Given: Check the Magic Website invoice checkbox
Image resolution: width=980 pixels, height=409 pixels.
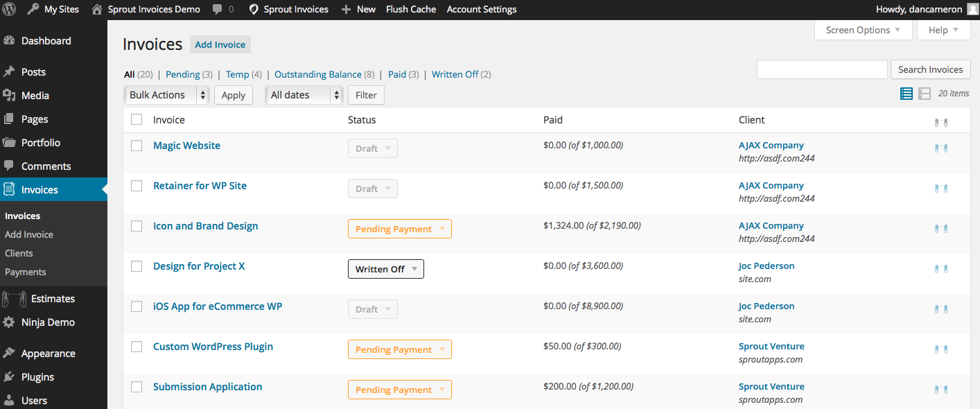Looking at the screenshot, I should (137, 146).
